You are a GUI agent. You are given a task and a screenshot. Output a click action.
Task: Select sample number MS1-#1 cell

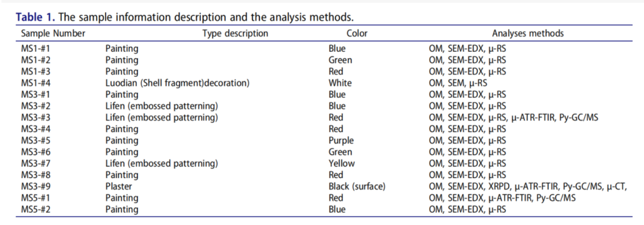pyautogui.click(x=35, y=48)
